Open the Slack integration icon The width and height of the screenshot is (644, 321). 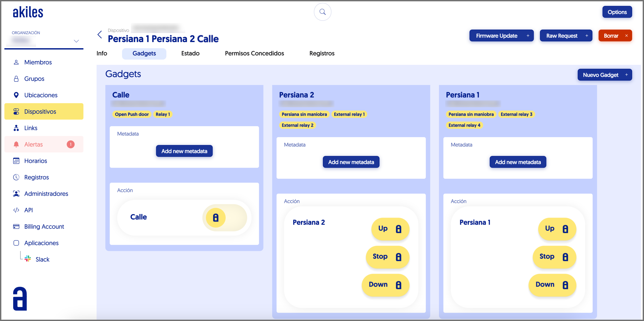tap(28, 259)
